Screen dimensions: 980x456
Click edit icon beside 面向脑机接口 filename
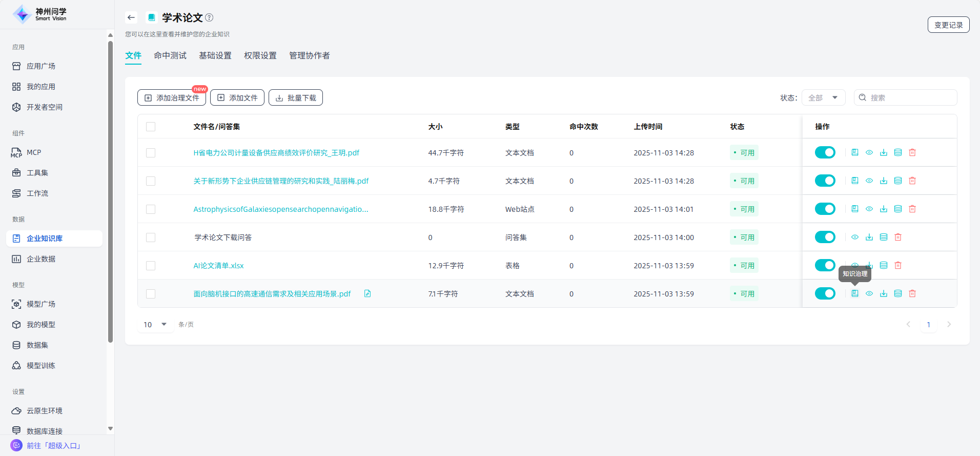tap(367, 293)
